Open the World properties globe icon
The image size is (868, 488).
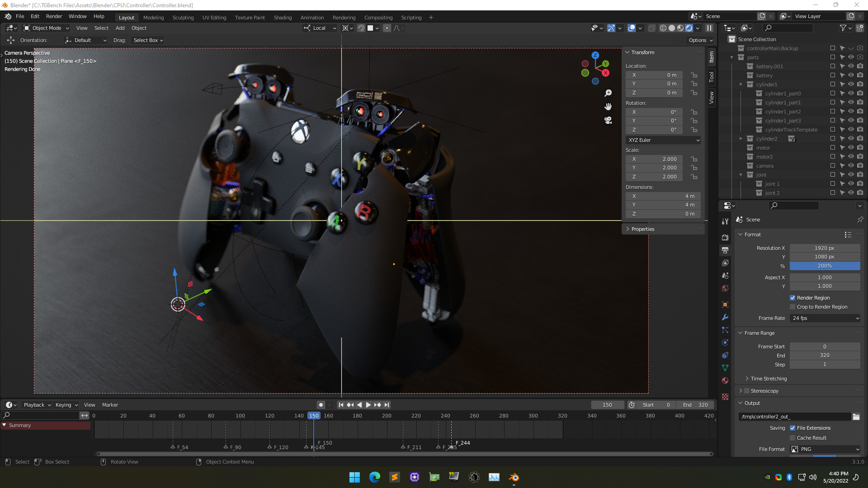(x=725, y=288)
